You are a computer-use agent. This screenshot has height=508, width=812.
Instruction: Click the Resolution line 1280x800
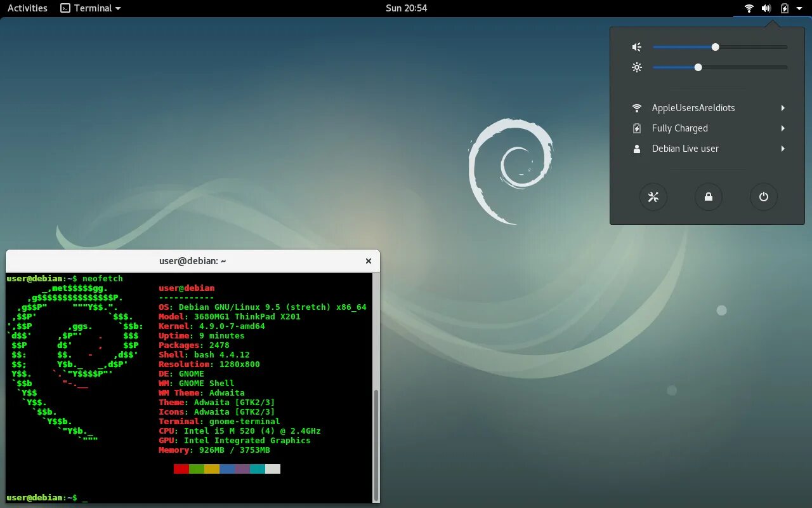(x=209, y=364)
